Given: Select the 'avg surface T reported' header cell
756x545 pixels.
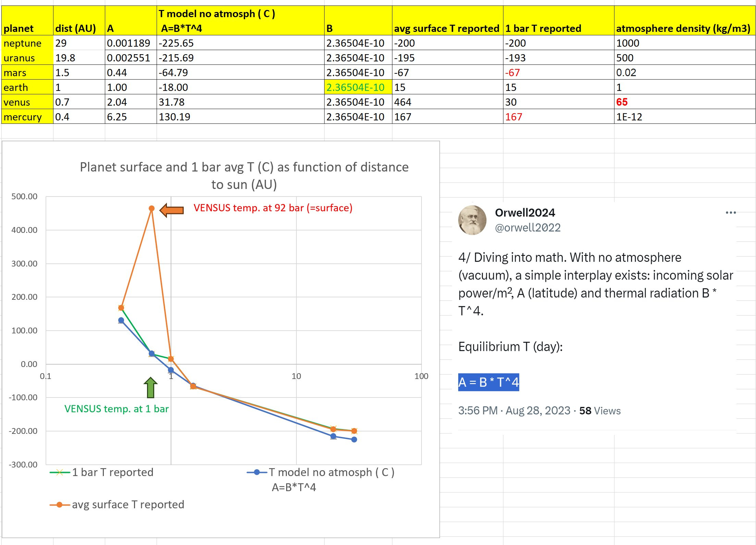Looking at the screenshot, I should pyautogui.click(x=448, y=21).
